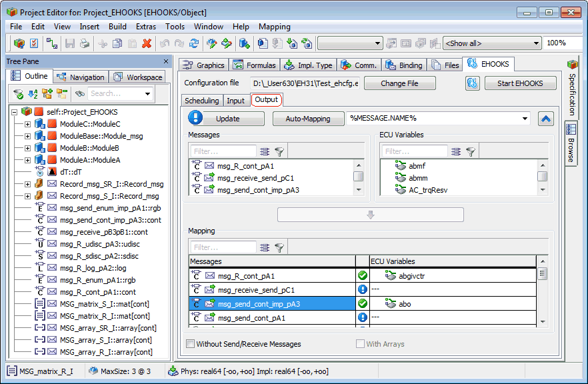The width and height of the screenshot is (588, 384).
Task: Click the Update button
Action: 227,119
